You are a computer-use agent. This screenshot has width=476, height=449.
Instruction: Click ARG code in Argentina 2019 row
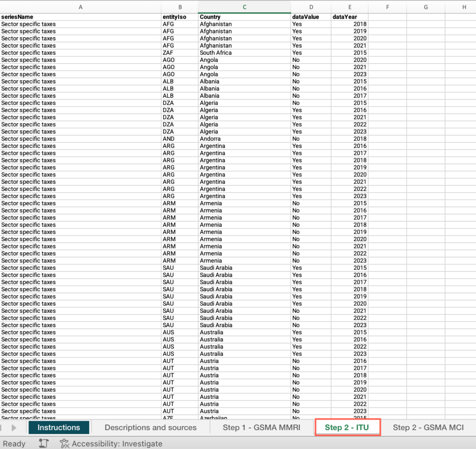180,168
